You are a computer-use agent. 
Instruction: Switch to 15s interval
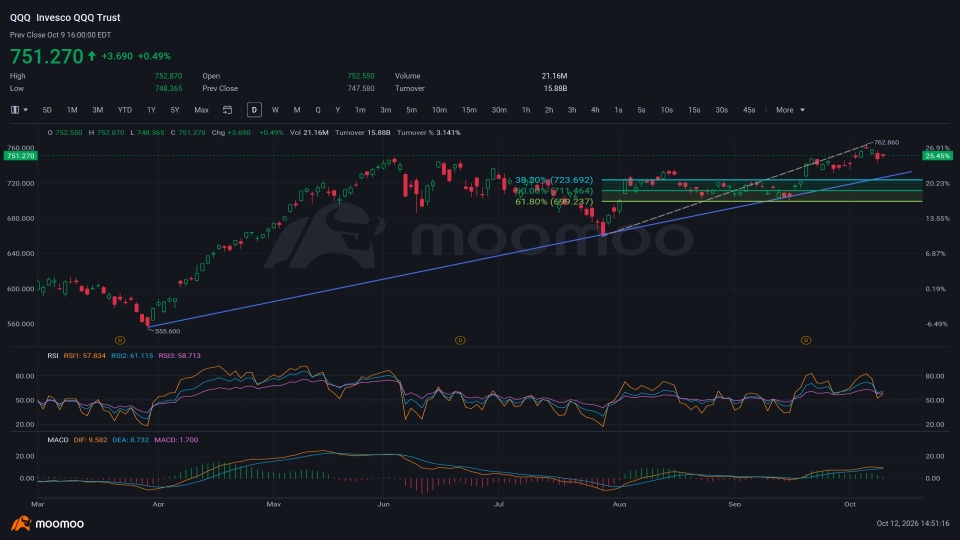(694, 110)
